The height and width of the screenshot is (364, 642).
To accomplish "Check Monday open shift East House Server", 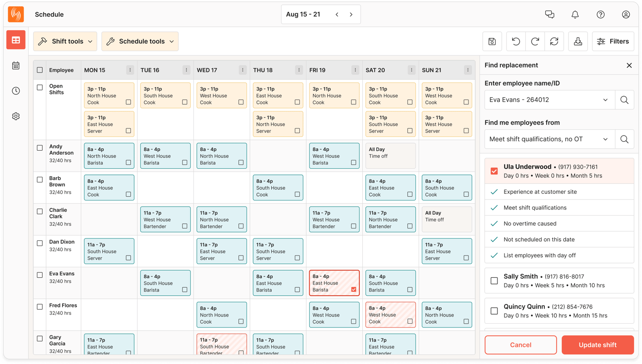I will point(128,131).
